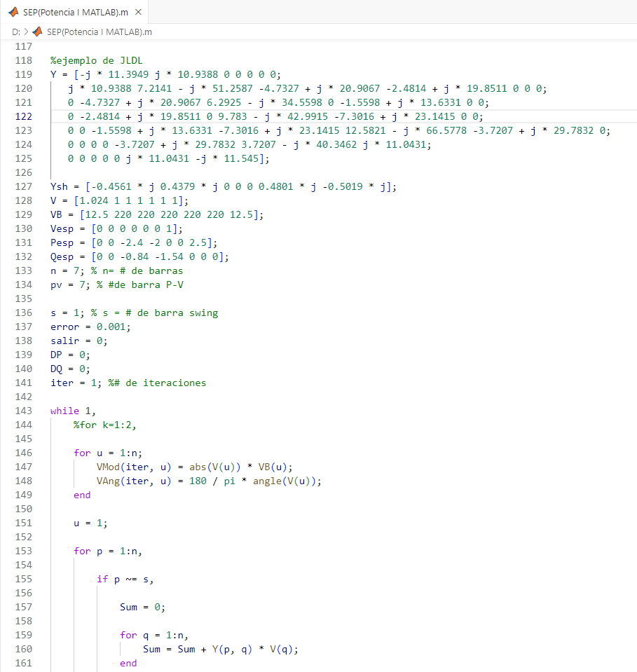Image resolution: width=637 pixels, height=672 pixels.
Task: Click the 'u = 1;' line
Action: tap(90, 523)
